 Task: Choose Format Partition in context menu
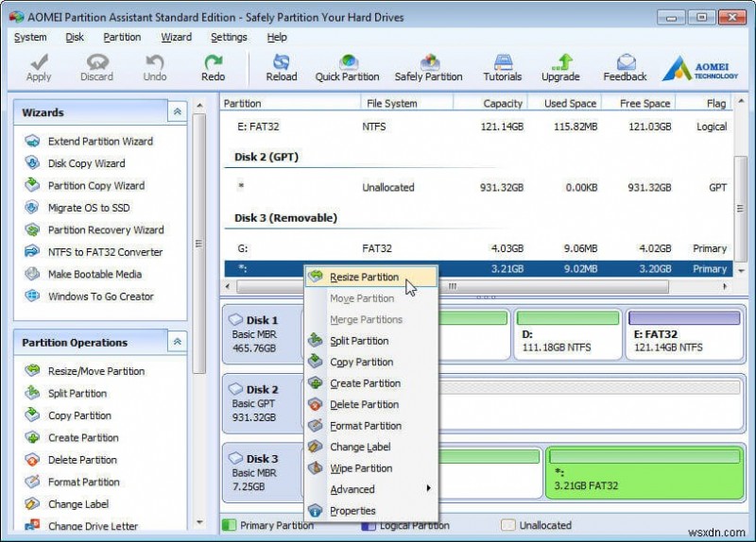(371, 426)
